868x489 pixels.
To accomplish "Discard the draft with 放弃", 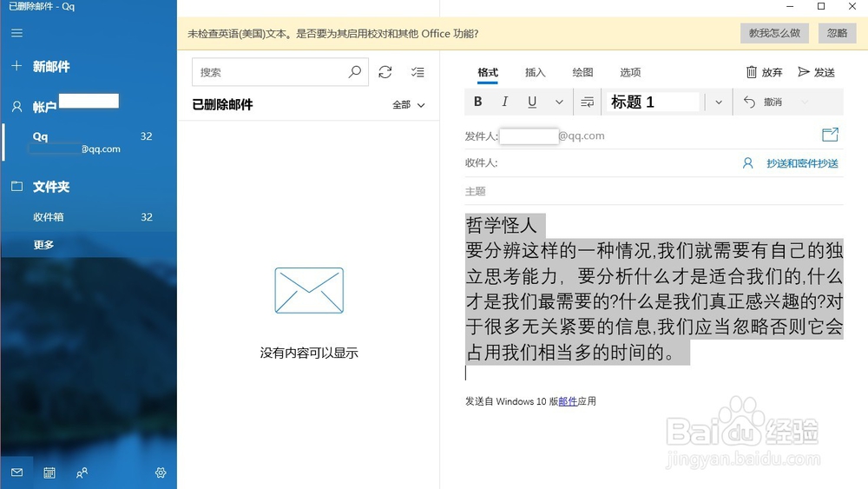I will coord(764,72).
